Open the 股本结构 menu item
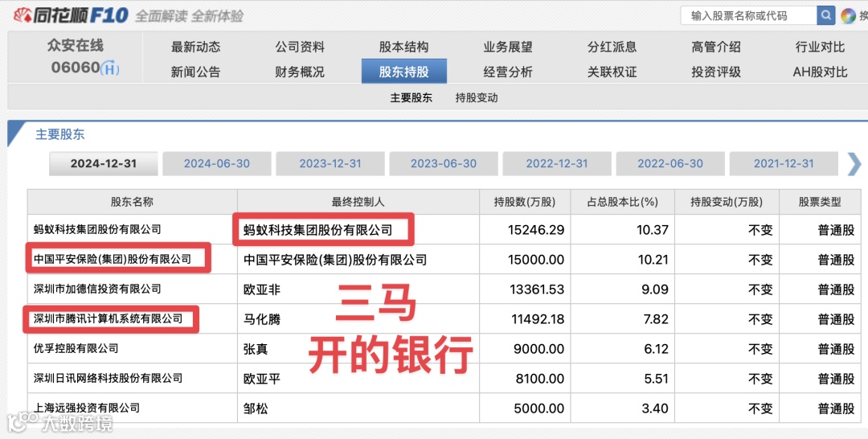 click(403, 47)
